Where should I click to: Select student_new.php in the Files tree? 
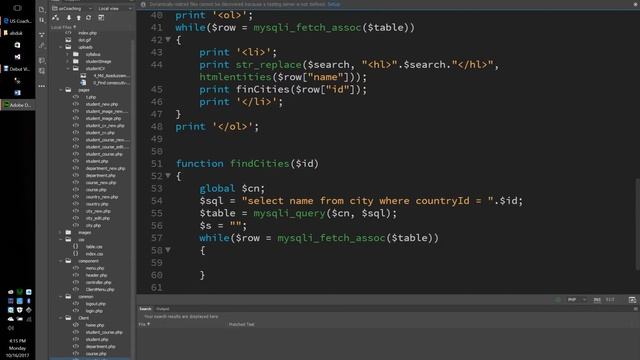(102, 104)
